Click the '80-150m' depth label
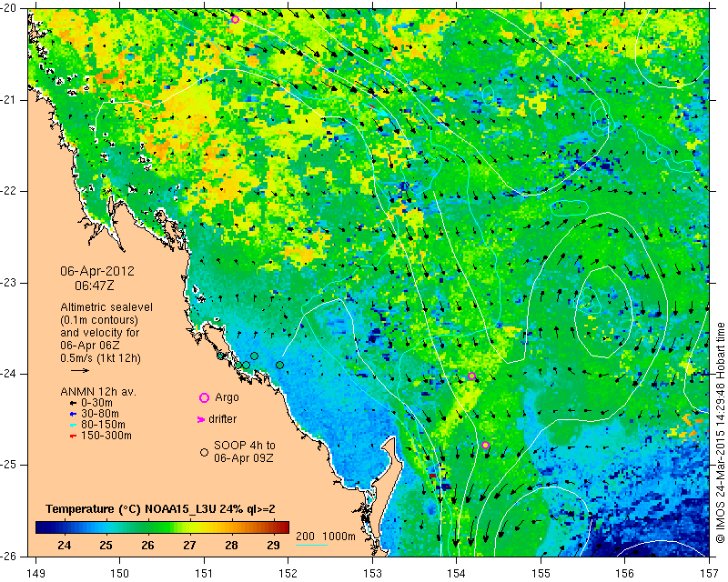 (x=103, y=425)
